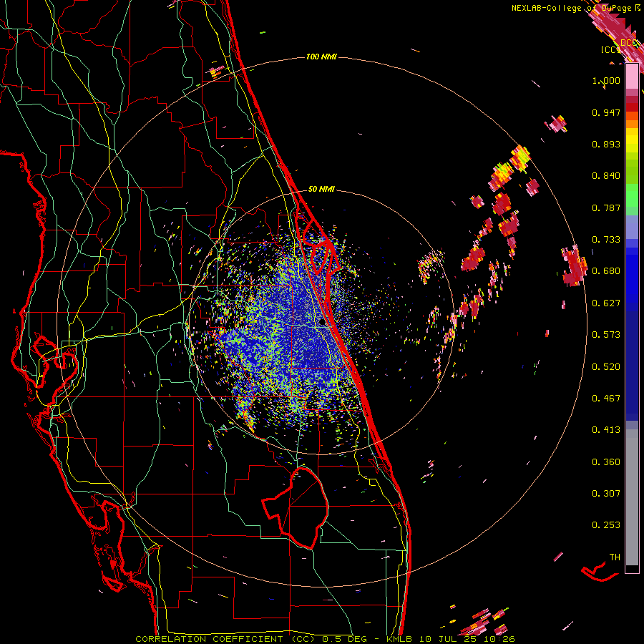Image resolution: width=644 pixels, height=644 pixels.
Task: Click the "10 JUL 25" date in caption
Action: coord(448,639)
